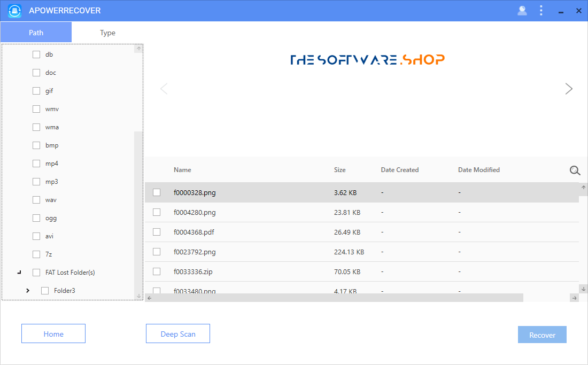Check the mp3 folder checkbox
Image resolution: width=588 pixels, height=365 pixels.
click(36, 182)
